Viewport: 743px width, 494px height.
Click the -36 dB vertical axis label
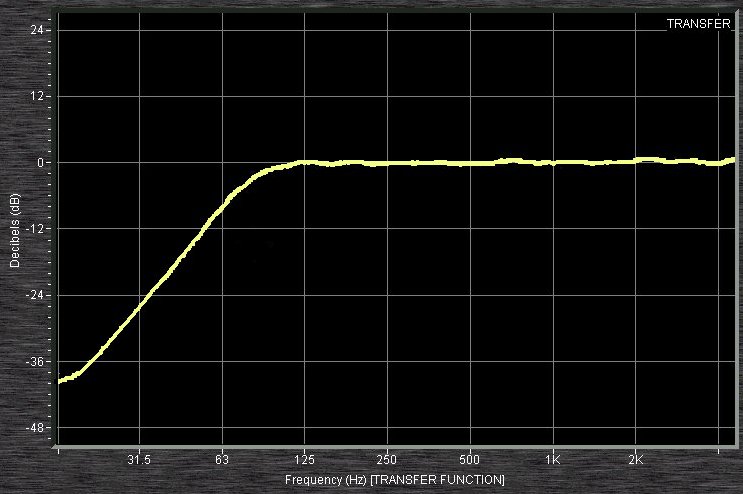point(35,361)
